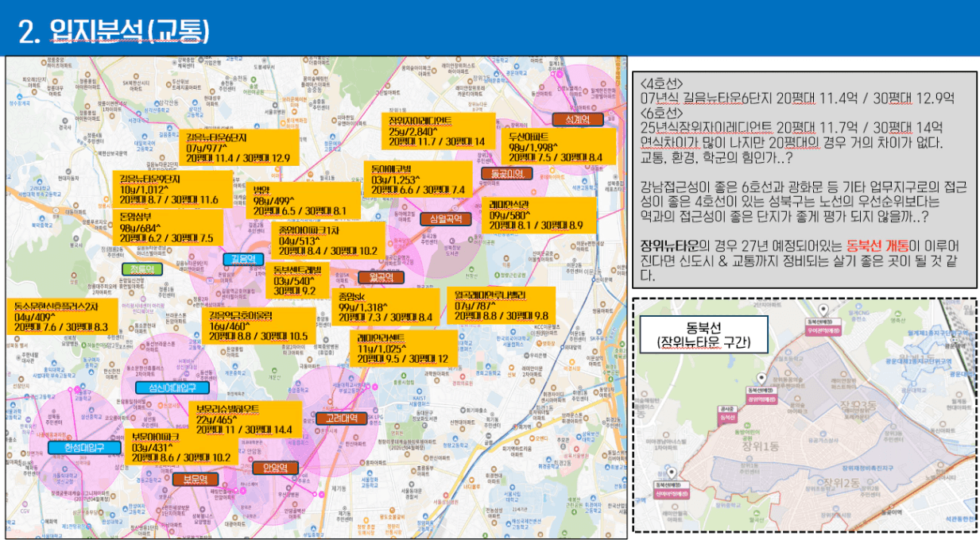Click the 상월곡역 station marker
The width and height of the screenshot is (980, 540).
[445, 219]
